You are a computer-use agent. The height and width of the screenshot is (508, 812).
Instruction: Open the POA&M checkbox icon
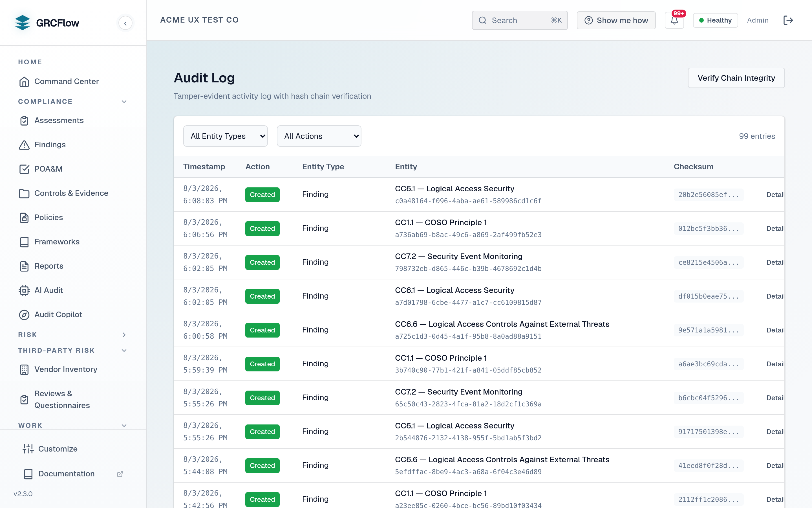pos(24,169)
